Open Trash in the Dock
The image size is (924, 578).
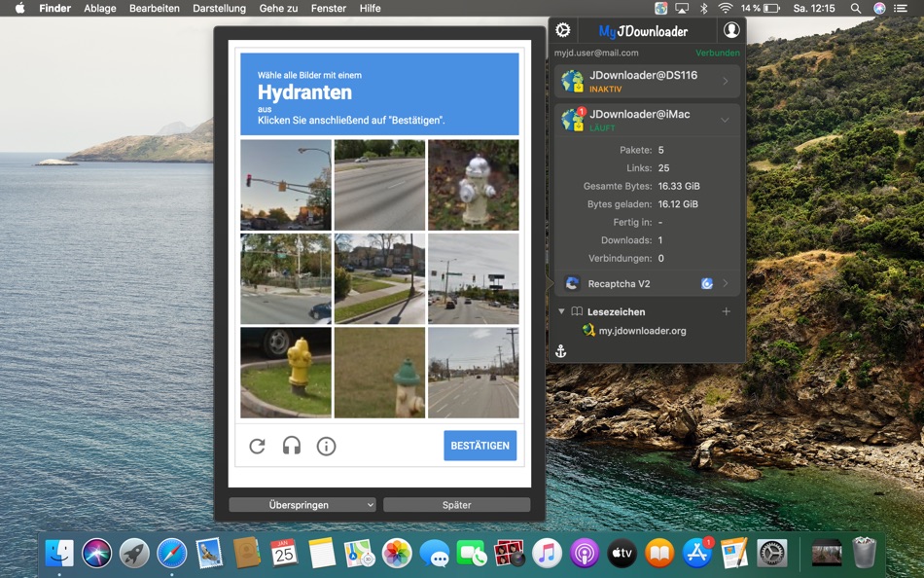click(x=864, y=553)
